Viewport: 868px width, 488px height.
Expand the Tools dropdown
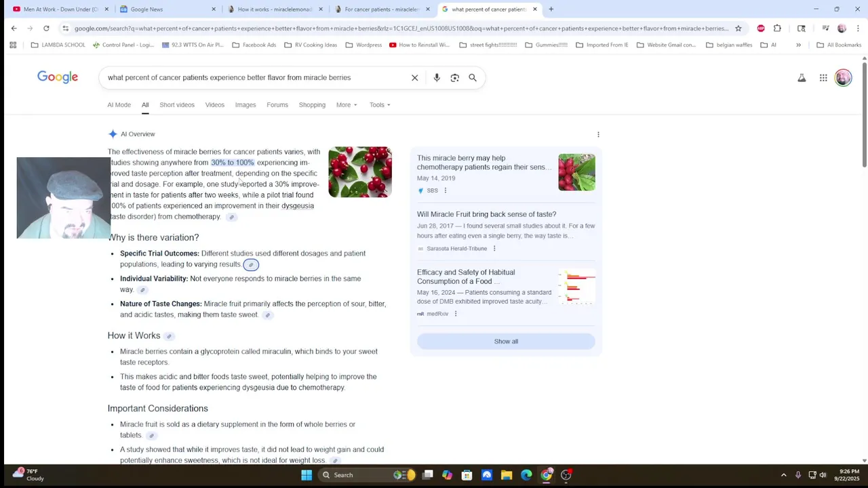(380, 105)
